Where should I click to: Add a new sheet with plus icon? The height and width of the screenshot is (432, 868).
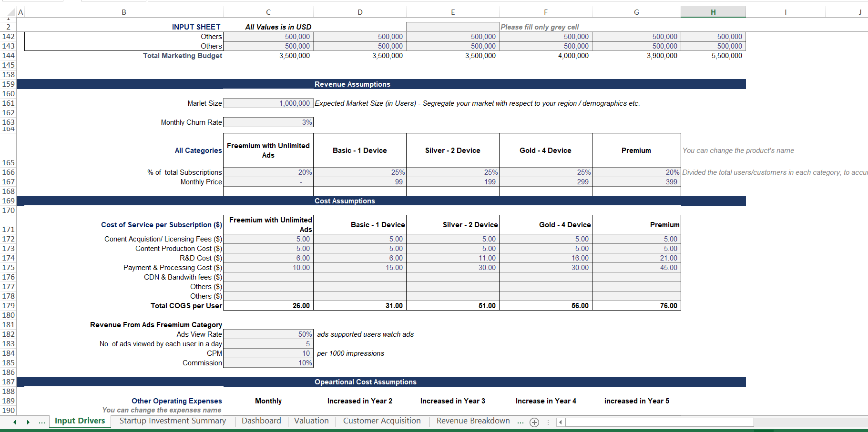tap(534, 422)
